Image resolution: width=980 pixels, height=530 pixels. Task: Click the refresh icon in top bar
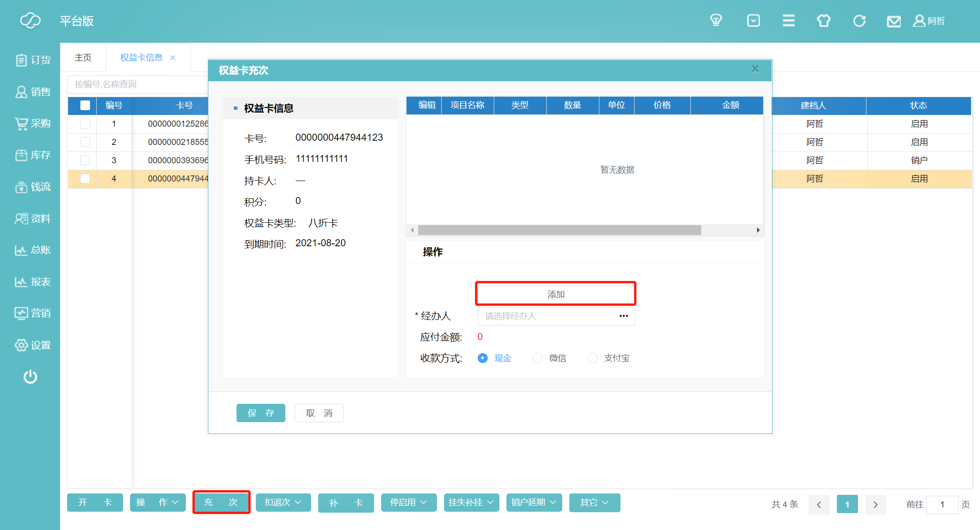pos(859,21)
